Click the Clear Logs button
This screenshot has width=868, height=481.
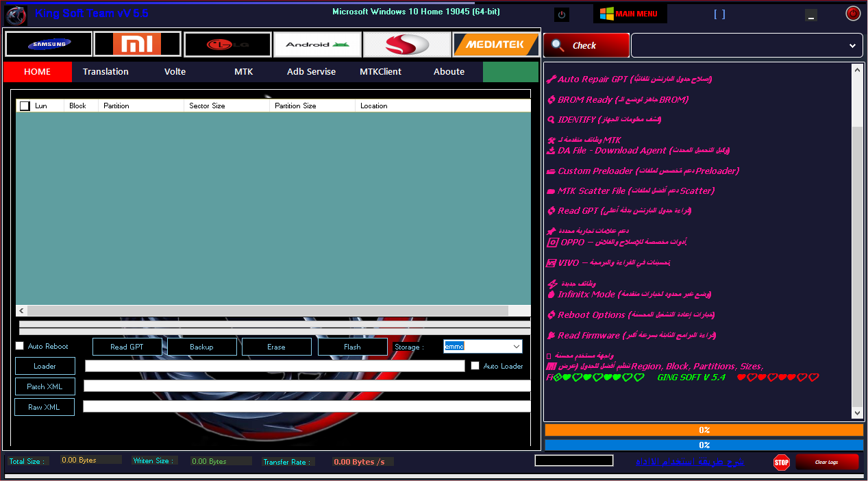tap(827, 462)
